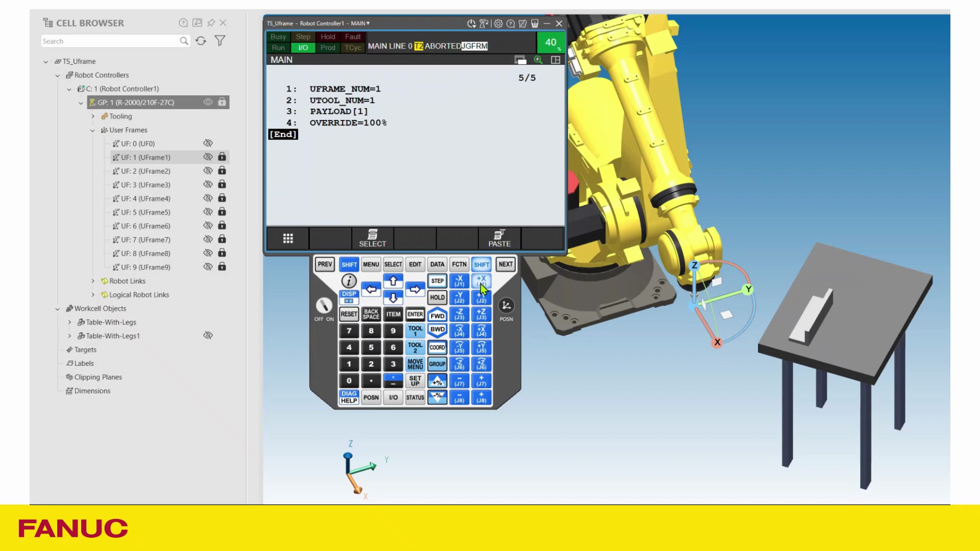Pin the Cell Browser panel

[x=211, y=23]
